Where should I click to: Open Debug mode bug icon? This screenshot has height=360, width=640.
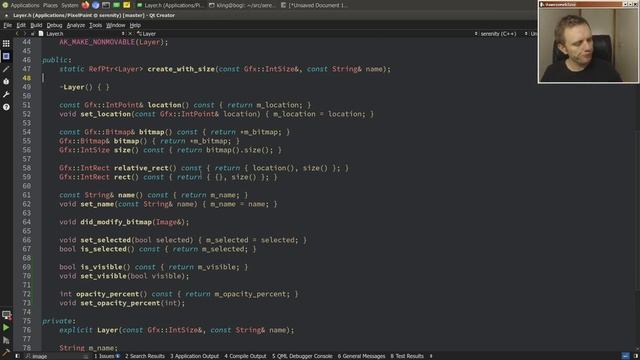pyautogui.click(x=6, y=82)
